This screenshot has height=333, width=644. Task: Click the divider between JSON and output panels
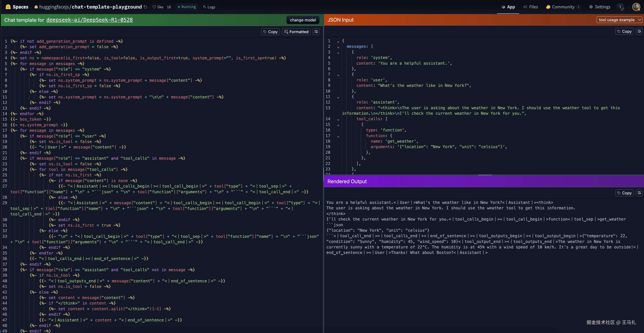(x=485, y=175)
